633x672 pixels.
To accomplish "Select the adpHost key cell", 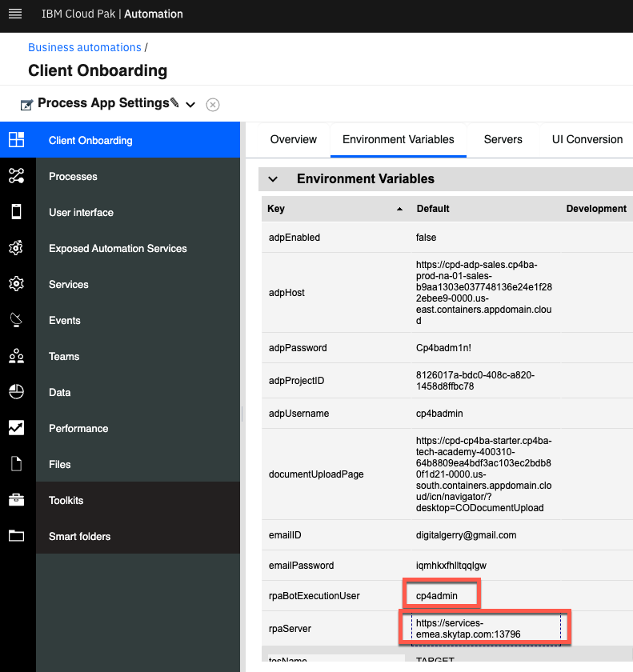I will coord(335,293).
